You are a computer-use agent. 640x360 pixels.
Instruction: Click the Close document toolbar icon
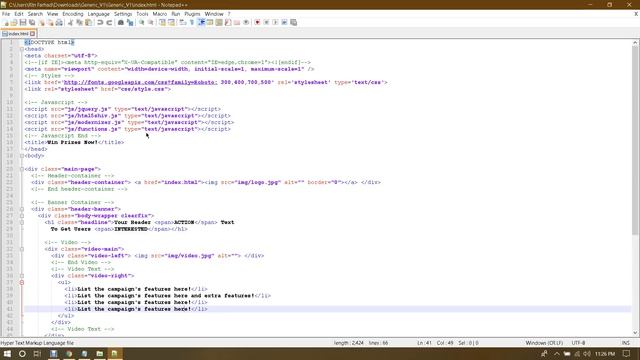tap(41, 22)
